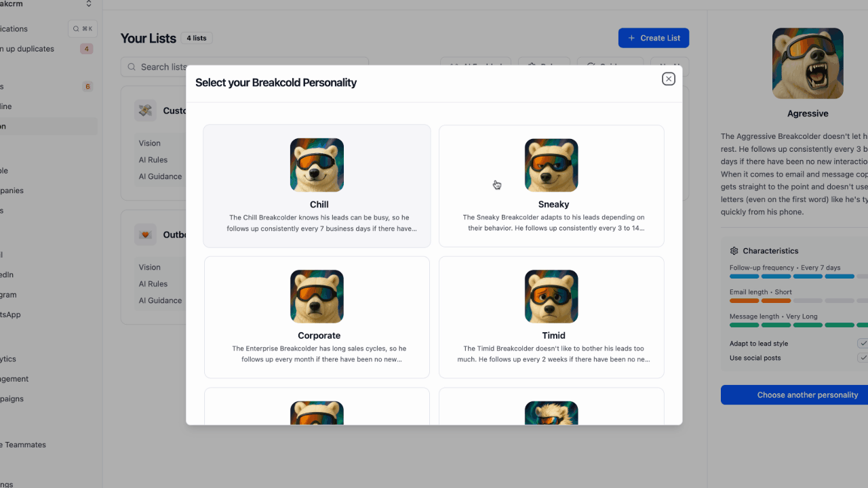Select the Chill bear avatar
868x488 pixels.
pyautogui.click(x=317, y=165)
